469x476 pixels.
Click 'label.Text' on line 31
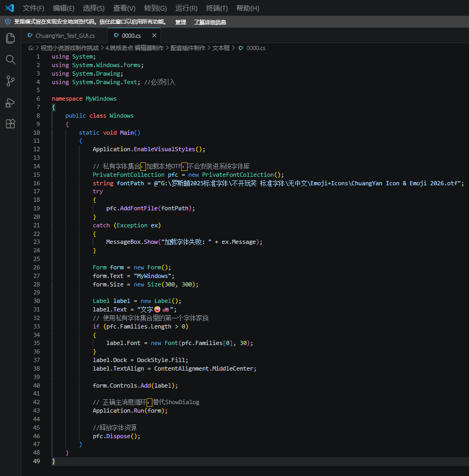click(x=110, y=309)
